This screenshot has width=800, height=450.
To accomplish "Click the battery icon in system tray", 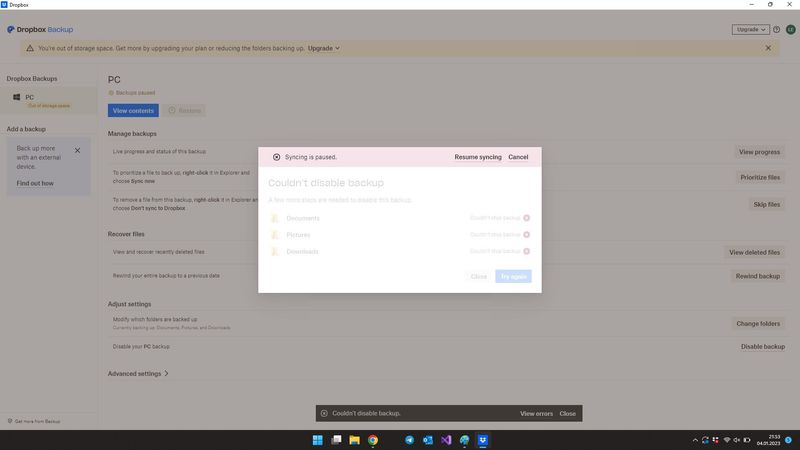I will (747, 440).
